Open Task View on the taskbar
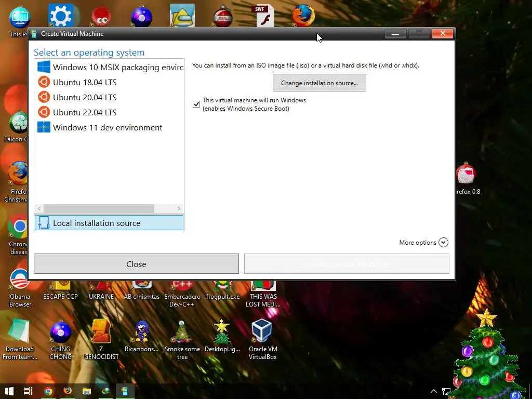This screenshot has width=532, height=399. click(x=28, y=391)
